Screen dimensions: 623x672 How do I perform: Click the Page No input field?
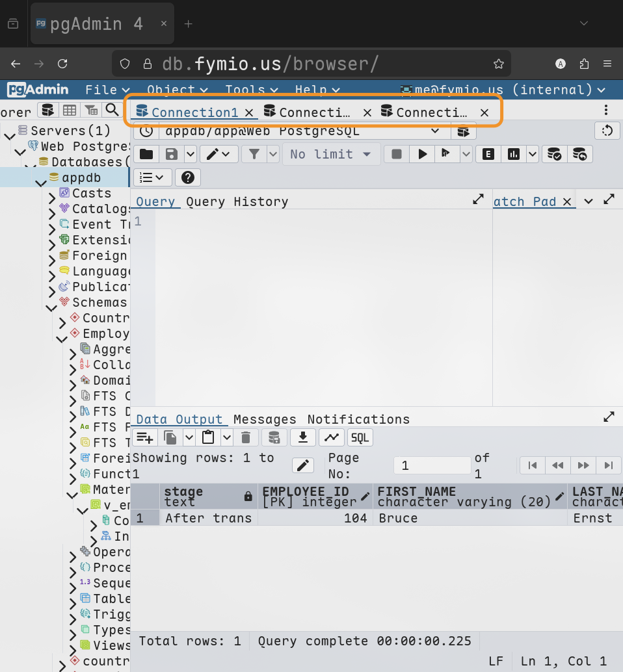[x=432, y=465]
